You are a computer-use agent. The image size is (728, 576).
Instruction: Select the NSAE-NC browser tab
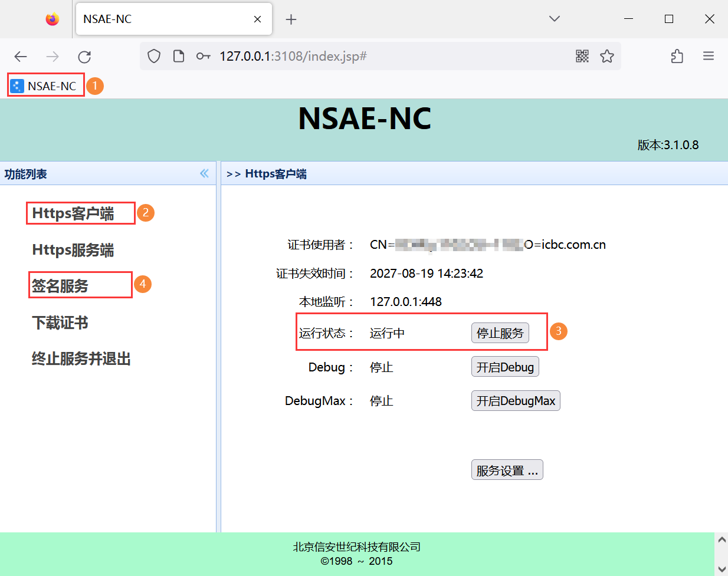174,19
